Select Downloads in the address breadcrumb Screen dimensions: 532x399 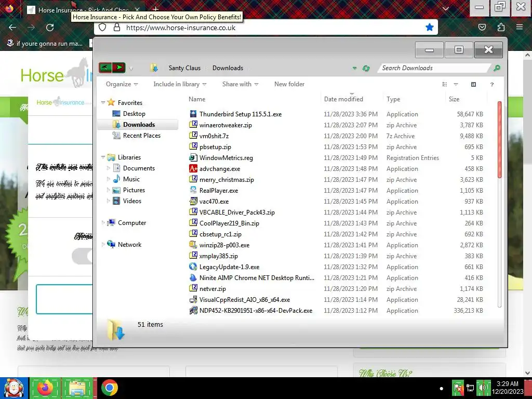click(228, 68)
